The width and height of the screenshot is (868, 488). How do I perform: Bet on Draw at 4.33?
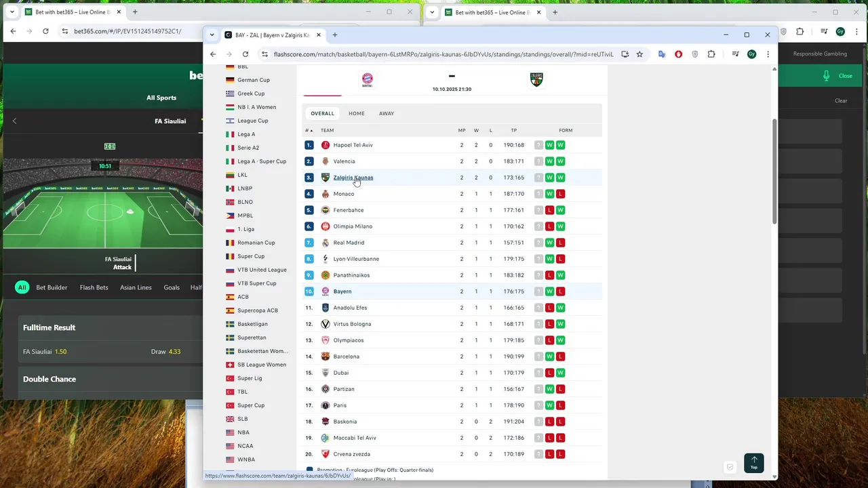coord(165,352)
